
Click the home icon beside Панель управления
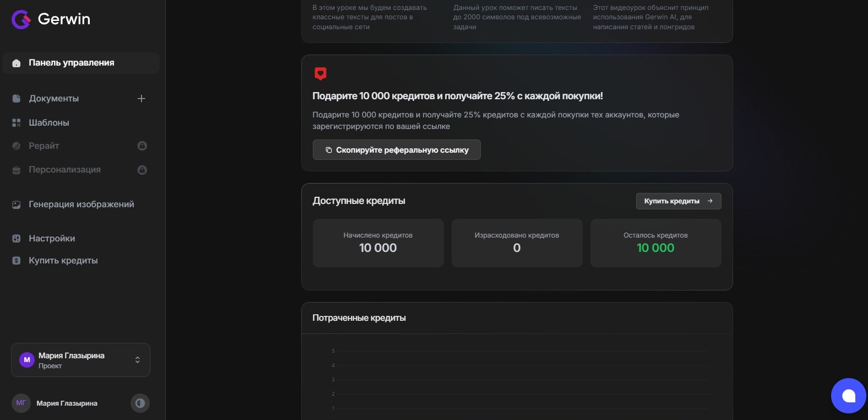17,63
